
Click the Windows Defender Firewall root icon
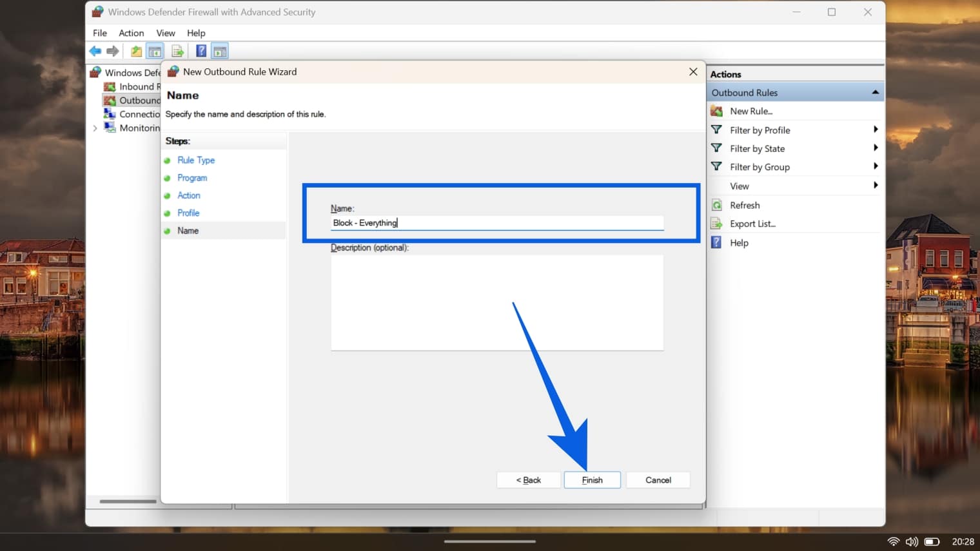coord(95,72)
